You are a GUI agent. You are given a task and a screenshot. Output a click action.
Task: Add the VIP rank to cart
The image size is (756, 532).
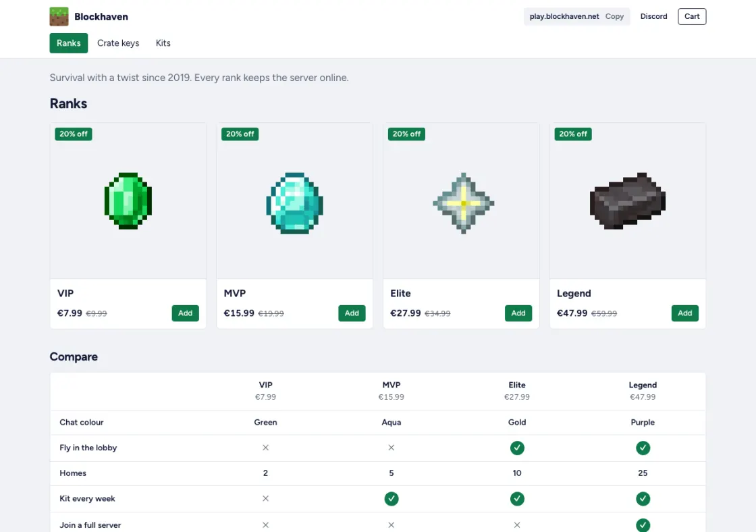pyautogui.click(x=185, y=313)
